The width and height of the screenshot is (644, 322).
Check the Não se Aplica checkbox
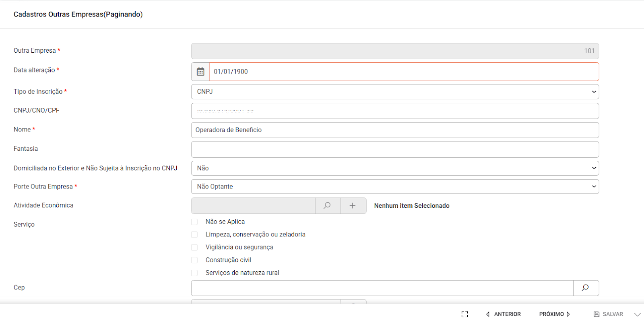click(x=195, y=222)
